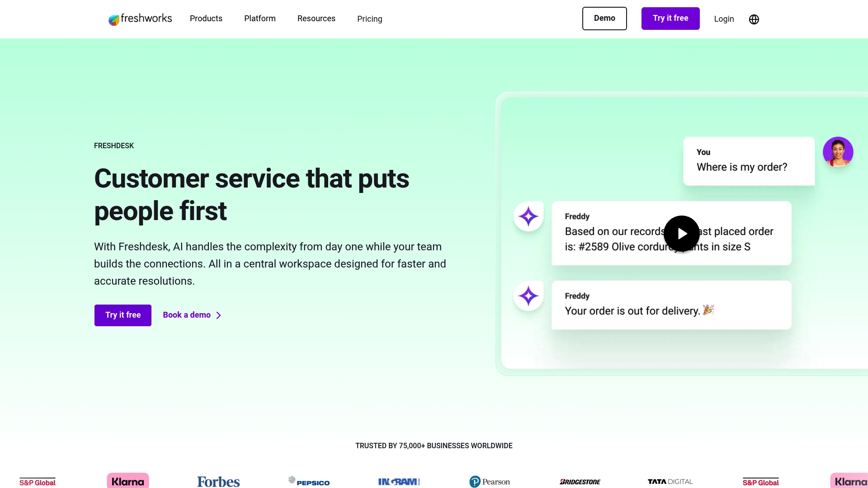Click Book a demo

186,315
